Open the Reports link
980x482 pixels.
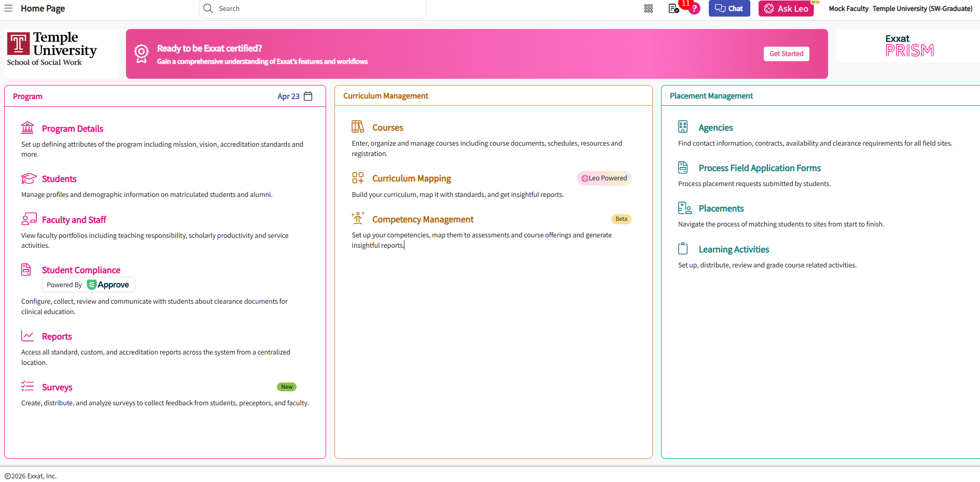57,336
